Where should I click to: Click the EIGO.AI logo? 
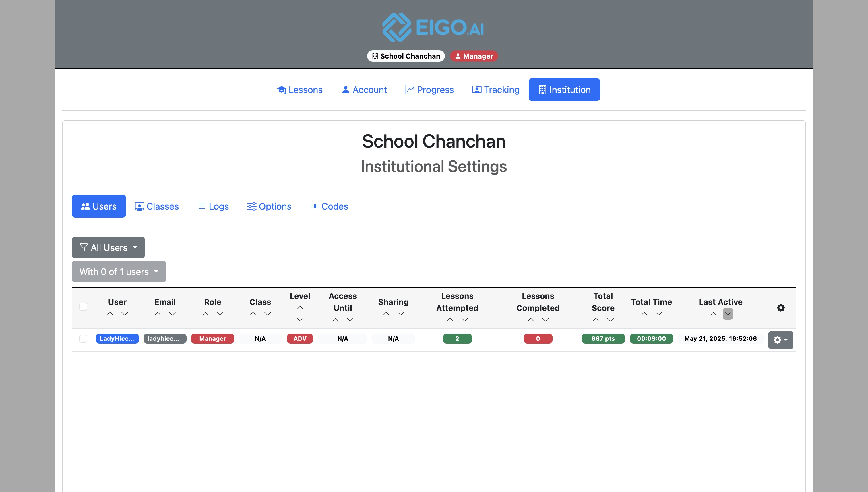(x=433, y=27)
